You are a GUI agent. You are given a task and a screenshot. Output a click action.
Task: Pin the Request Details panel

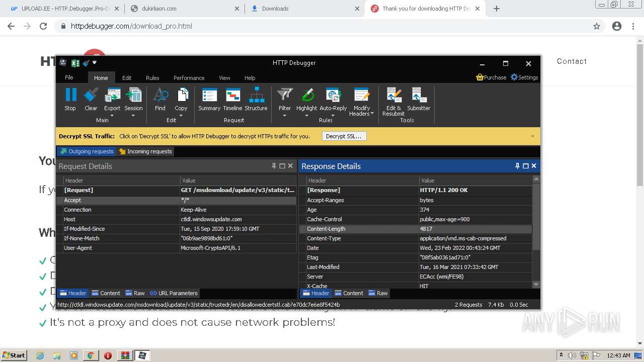(274, 166)
